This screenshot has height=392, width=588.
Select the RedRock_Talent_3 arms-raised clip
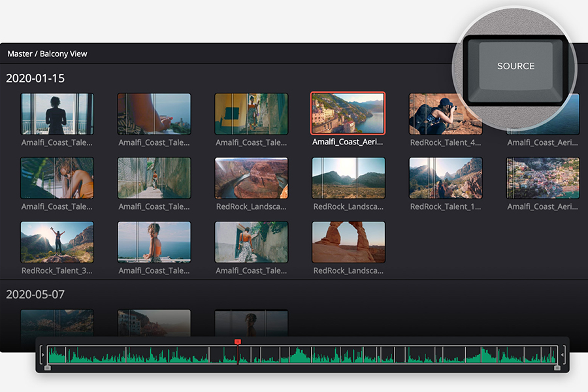tap(57, 242)
